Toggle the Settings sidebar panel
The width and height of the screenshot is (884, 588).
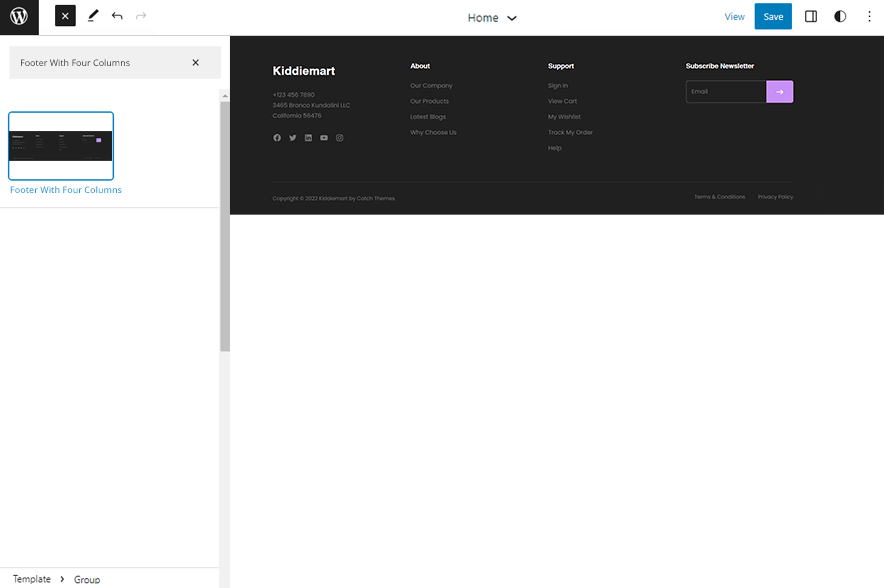[811, 16]
